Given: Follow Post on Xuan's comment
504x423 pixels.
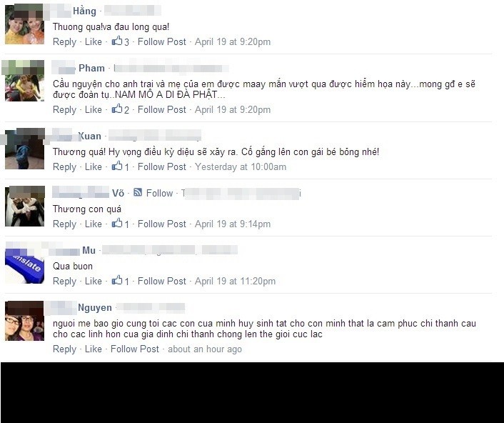Looking at the screenshot, I should [x=161, y=167].
